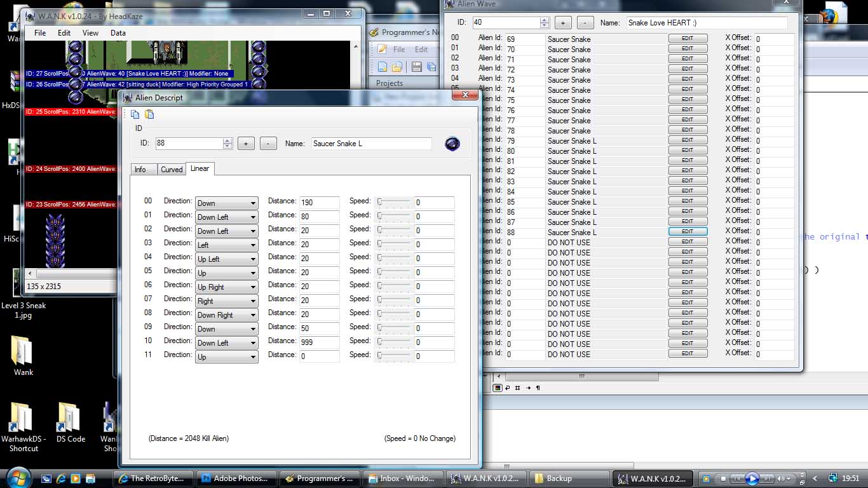Click the saucer sprite preview icon

452,144
